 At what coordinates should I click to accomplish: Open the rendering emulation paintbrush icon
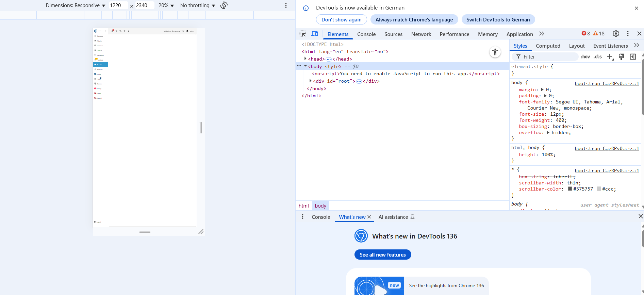coord(621,57)
